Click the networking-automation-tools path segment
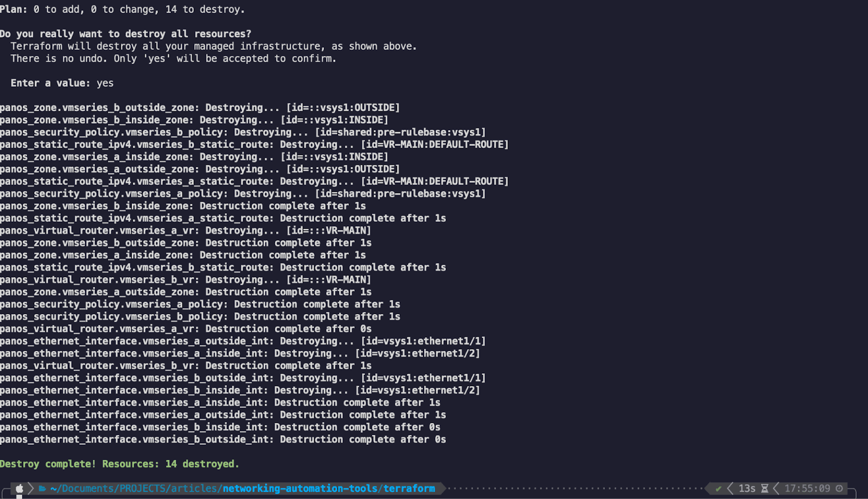 click(299, 488)
